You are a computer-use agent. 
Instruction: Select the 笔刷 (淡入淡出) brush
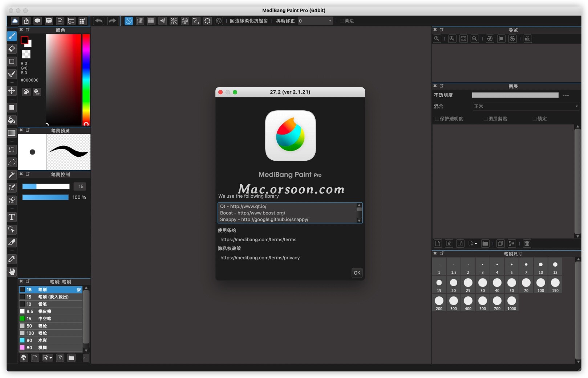[50, 297]
